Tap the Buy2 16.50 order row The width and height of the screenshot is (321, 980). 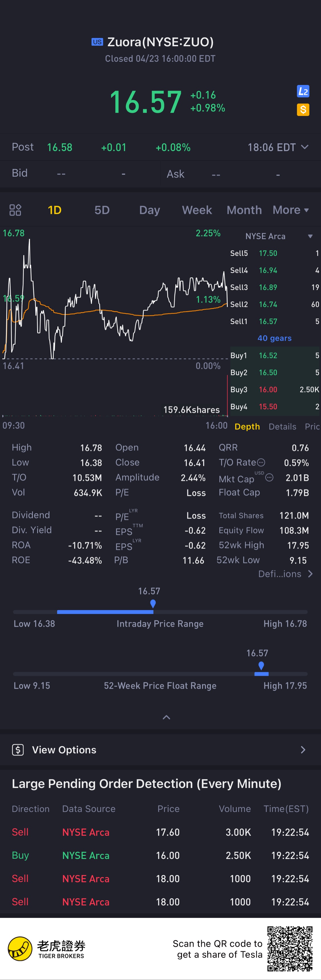tap(274, 373)
